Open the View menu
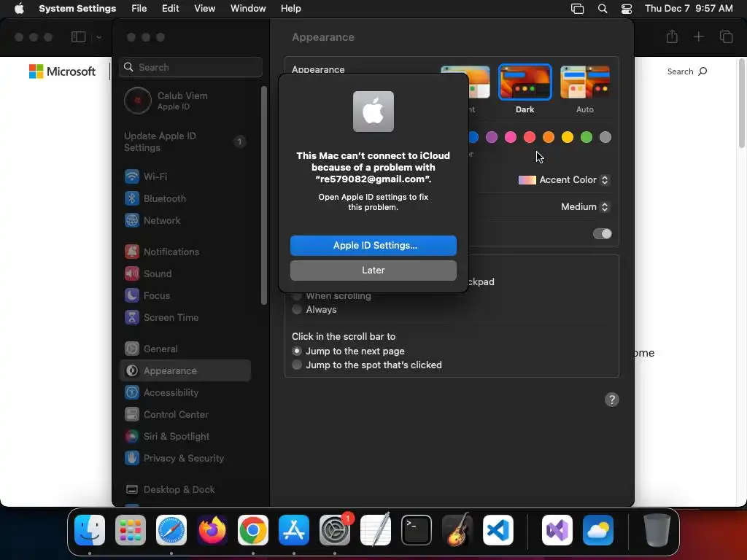 [204, 9]
